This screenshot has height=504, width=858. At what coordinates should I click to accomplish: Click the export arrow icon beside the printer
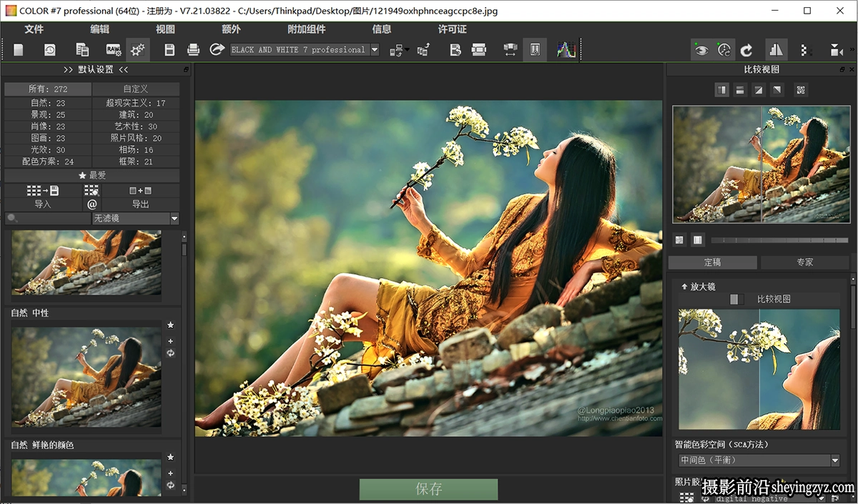[x=217, y=49]
